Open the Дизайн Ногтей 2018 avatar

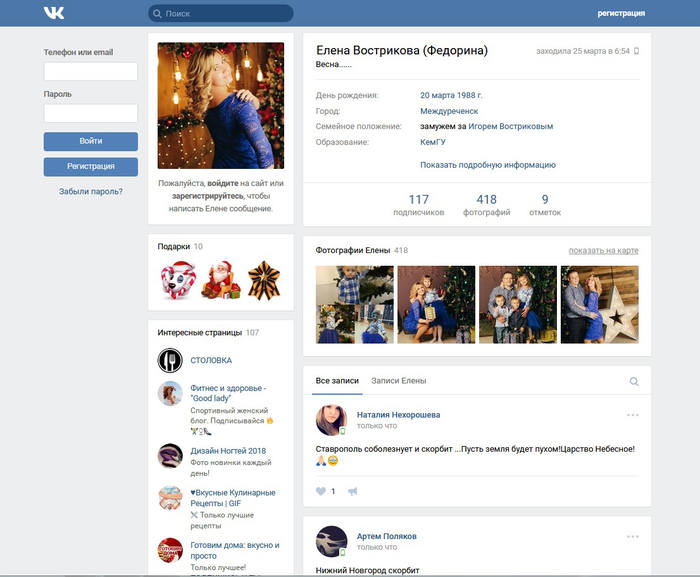point(170,456)
